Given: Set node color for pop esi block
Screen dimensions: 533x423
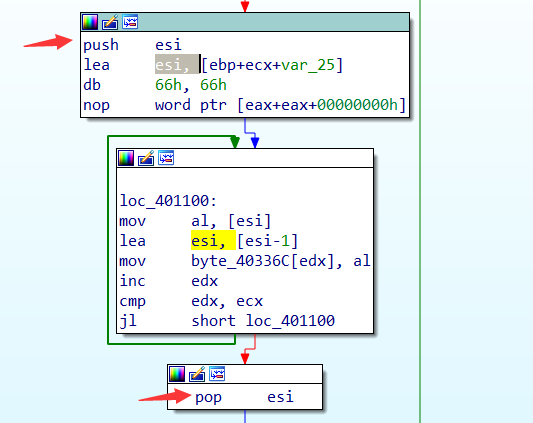Looking at the screenshot, I should click(x=177, y=374).
